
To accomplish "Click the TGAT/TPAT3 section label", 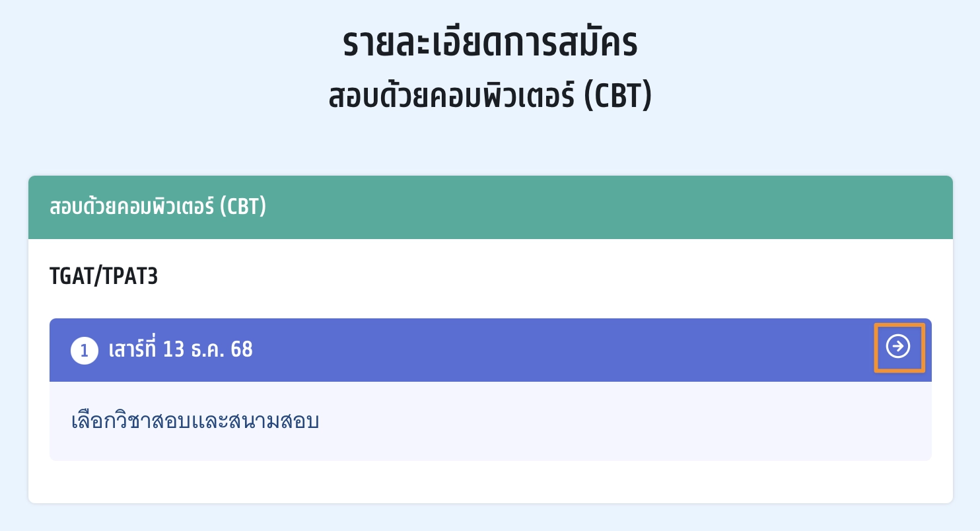I will click(x=104, y=276).
